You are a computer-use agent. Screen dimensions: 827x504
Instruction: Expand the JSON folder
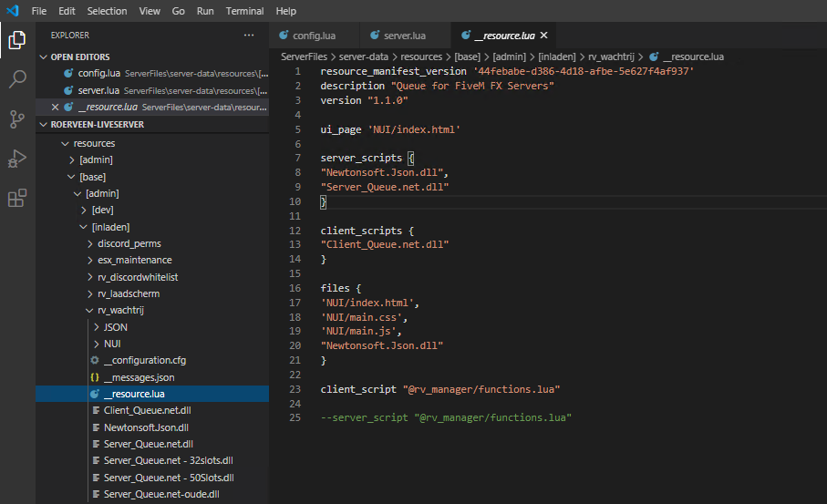coord(115,326)
